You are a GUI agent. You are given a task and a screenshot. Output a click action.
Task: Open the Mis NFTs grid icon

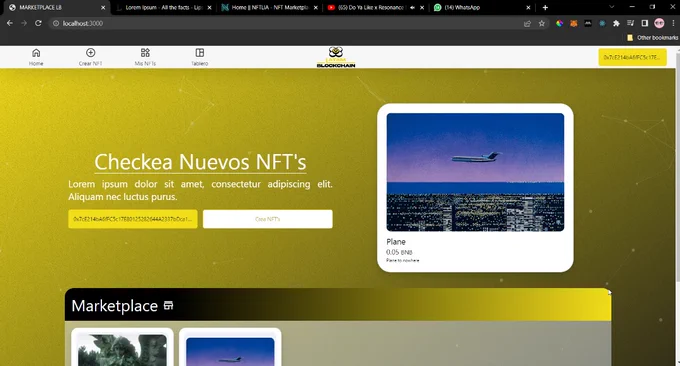click(x=145, y=53)
